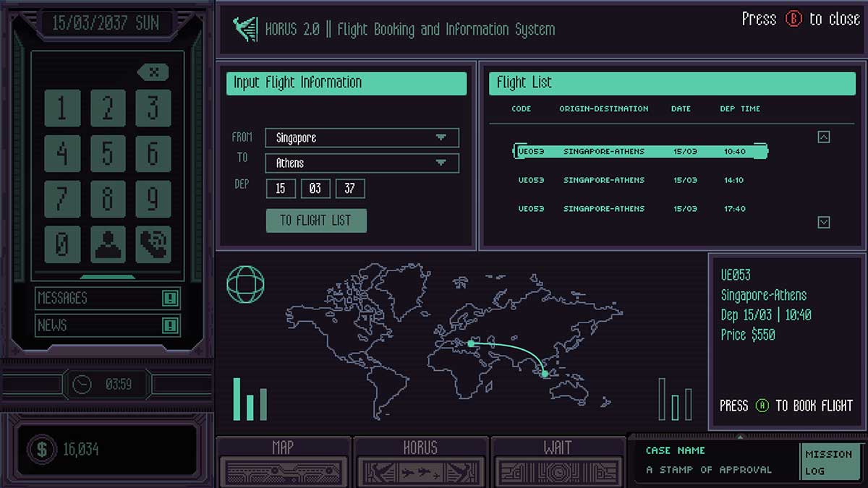868x488 pixels.
Task: Click the clock icon next to 03:59
Action: 82,385
